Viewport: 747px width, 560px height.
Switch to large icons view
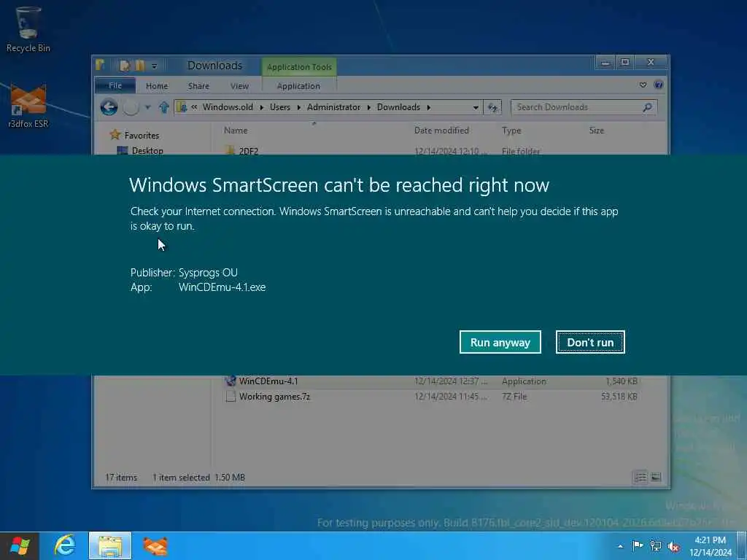pyautogui.click(x=656, y=477)
